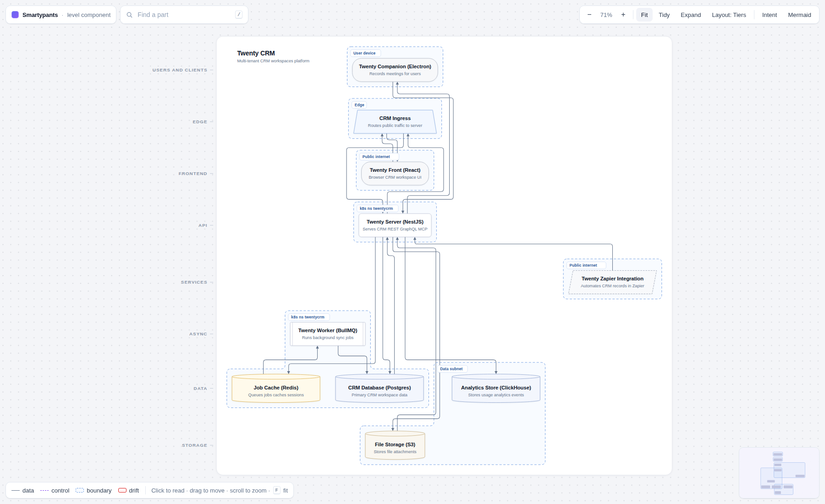The height and width of the screenshot is (504, 825).
Task: Click the boundary legend dashed icon
Action: click(80, 490)
